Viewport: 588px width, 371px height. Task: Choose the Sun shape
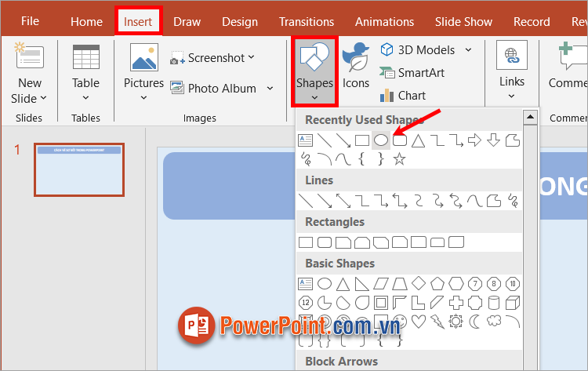tap(456, 322)
